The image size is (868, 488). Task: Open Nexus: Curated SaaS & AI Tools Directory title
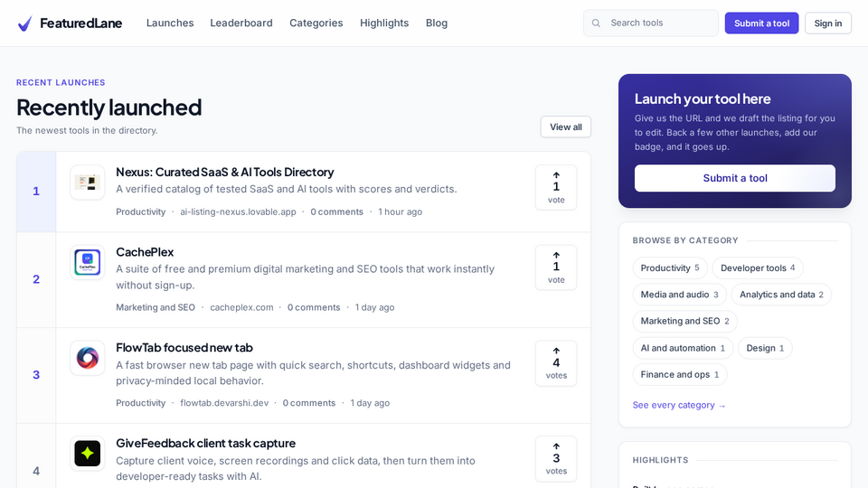(225, 172)
